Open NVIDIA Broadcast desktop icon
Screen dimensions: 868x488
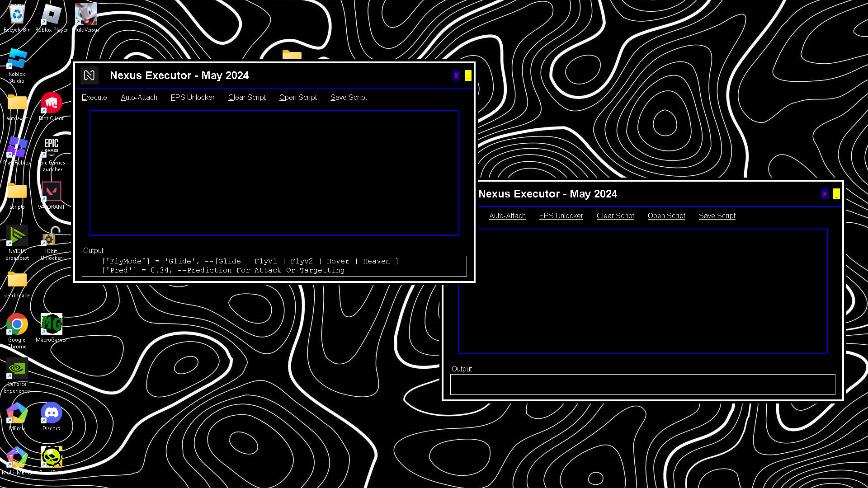click(x=17, y=236)
